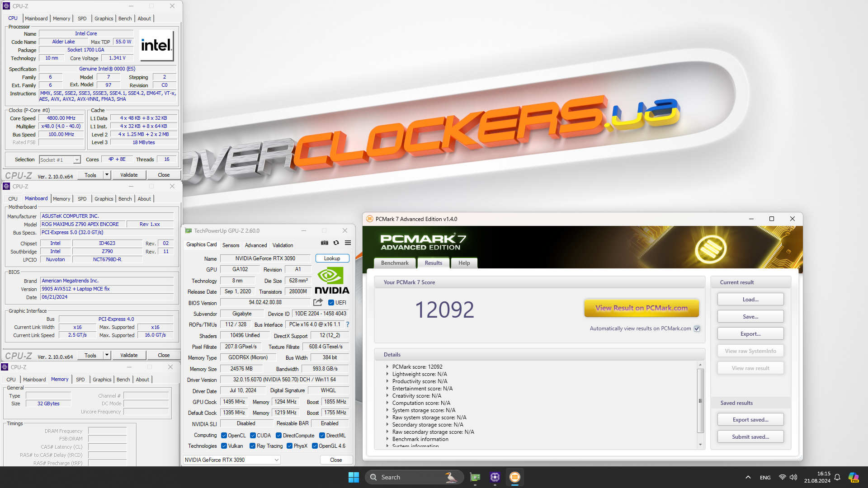Close GPU-Z with the bottom Close button

coord(336,460)
